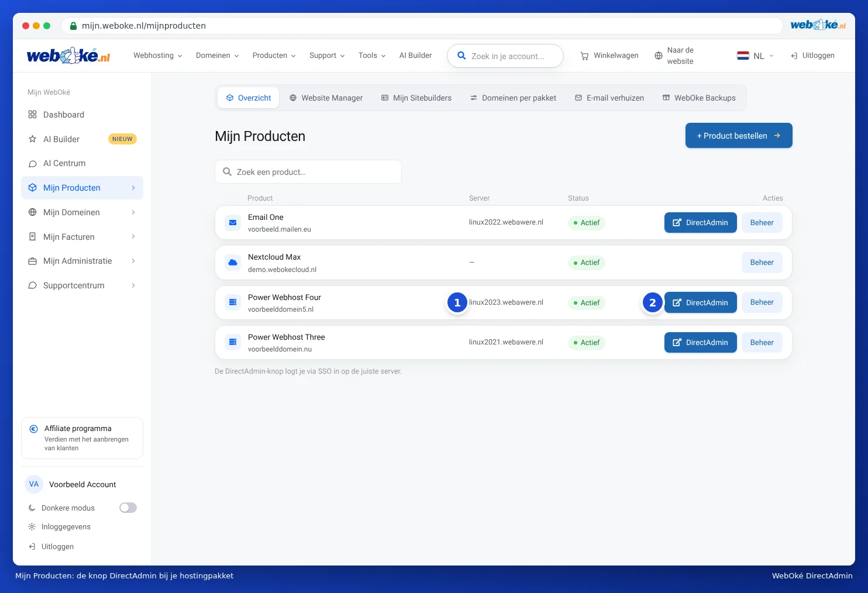Click the magnifier in account search
The height and width of the screenshot is (593, 868).
pyautogui.click(x=461, y=56)
